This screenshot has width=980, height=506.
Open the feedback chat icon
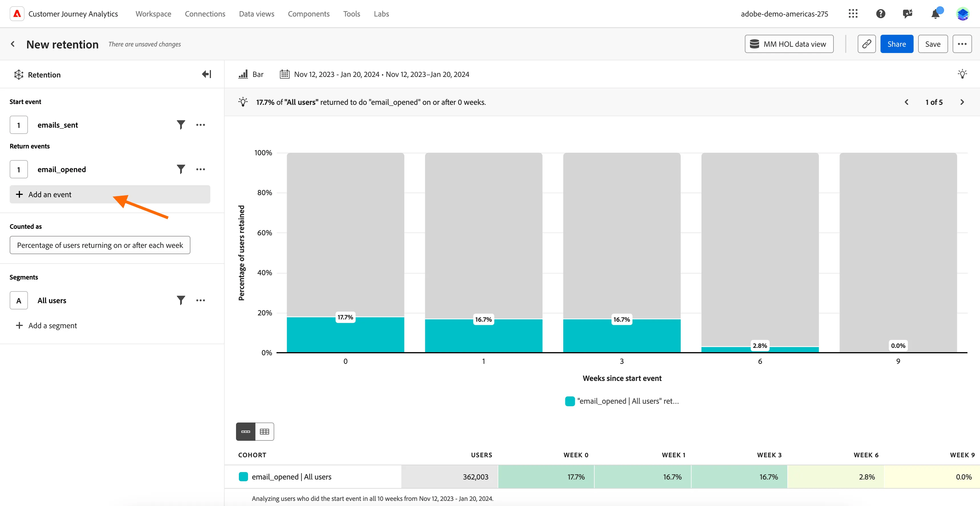(908, 14)
